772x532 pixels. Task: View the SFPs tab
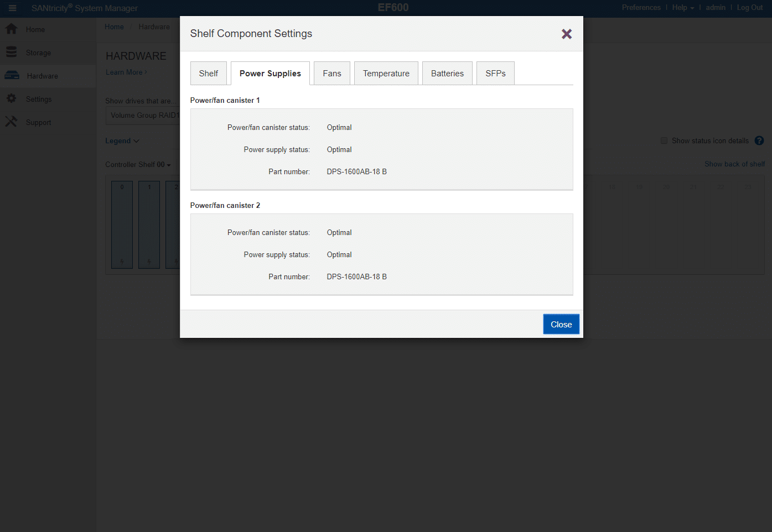pyautogui.click(x=495, y=74)
